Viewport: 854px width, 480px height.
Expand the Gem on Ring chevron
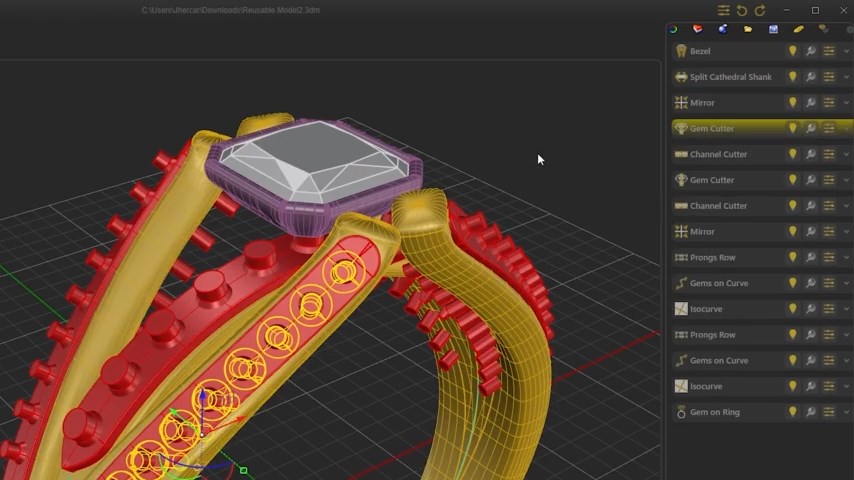pos(846,412)
